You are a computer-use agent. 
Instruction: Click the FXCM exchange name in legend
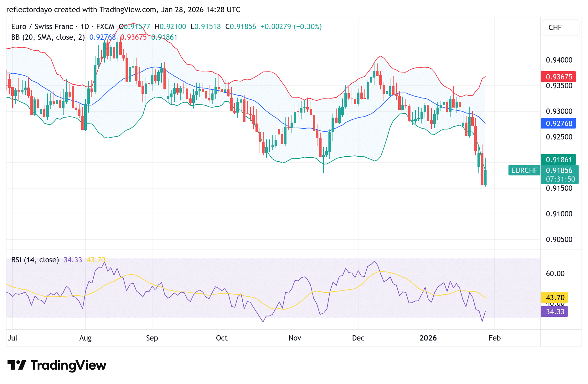[106, 27]
